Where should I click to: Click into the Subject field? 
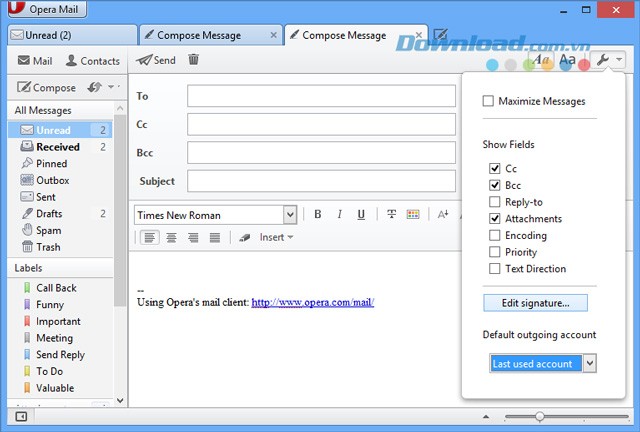pyautogui.click(x=321, y=181)
